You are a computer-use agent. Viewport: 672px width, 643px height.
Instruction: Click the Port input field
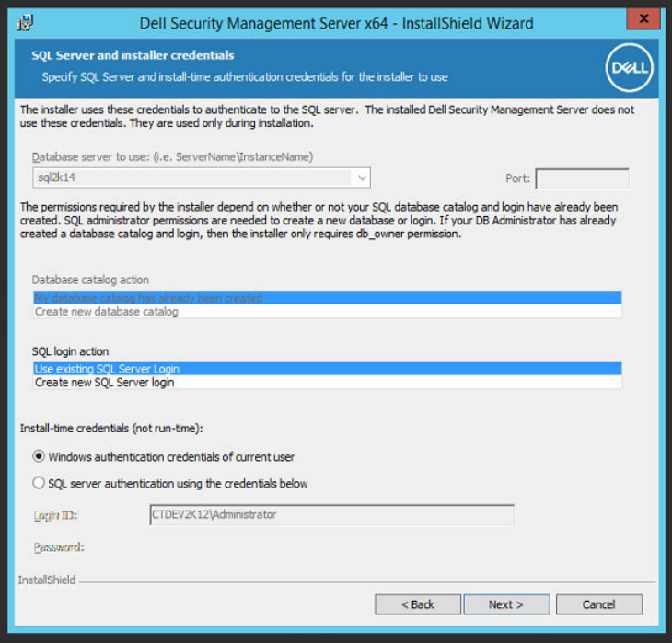click(583, 178)
